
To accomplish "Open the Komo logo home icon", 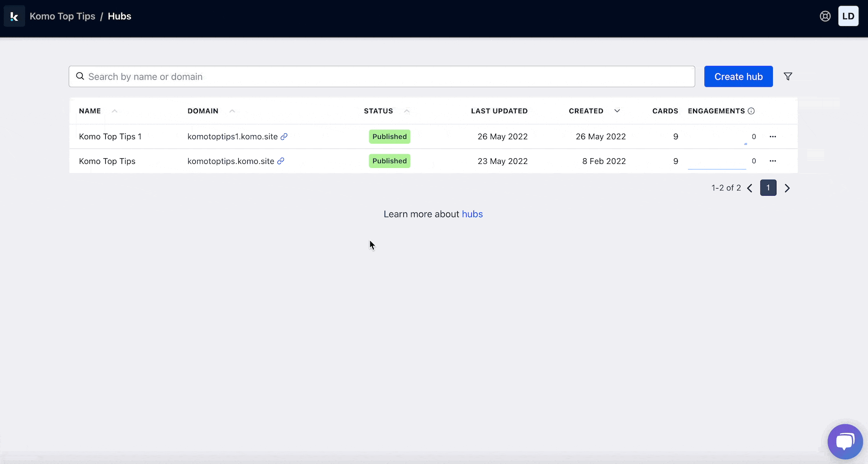I will pyautogui.click(x=14, y=16).
